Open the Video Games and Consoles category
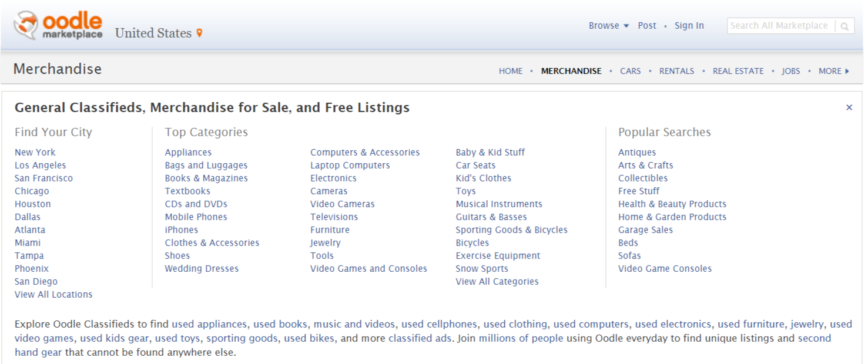Image resolution: width=868 pixels, height=364 pixels. (x=368, y=268)
